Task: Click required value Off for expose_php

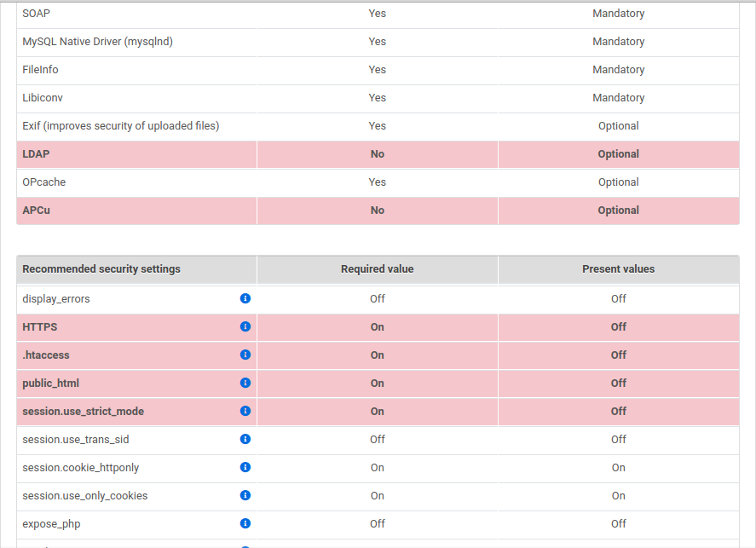Action: point(378,524)
